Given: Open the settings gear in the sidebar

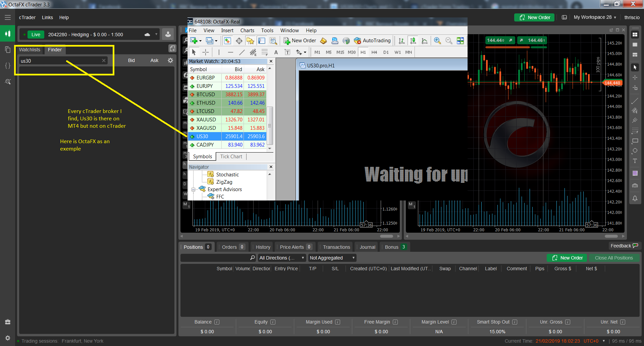Looking at the screenshot, I should coord(8,338).
